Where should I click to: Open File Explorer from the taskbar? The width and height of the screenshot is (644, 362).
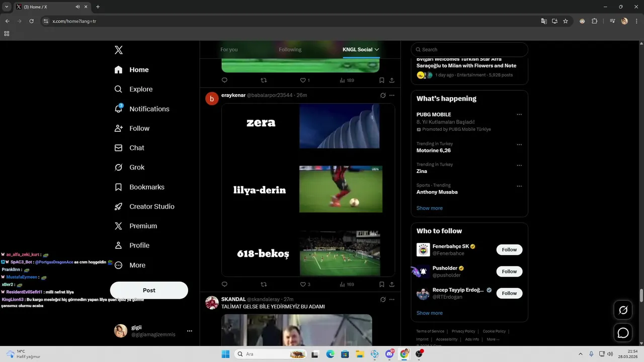[x=360, y=354]
